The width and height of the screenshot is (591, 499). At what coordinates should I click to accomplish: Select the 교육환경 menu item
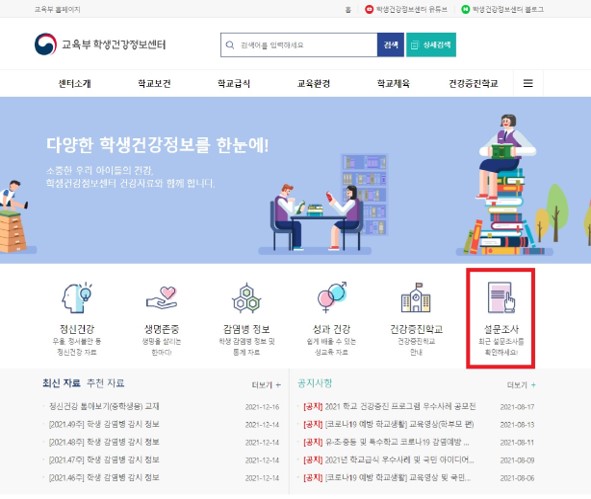click(314, 83)
